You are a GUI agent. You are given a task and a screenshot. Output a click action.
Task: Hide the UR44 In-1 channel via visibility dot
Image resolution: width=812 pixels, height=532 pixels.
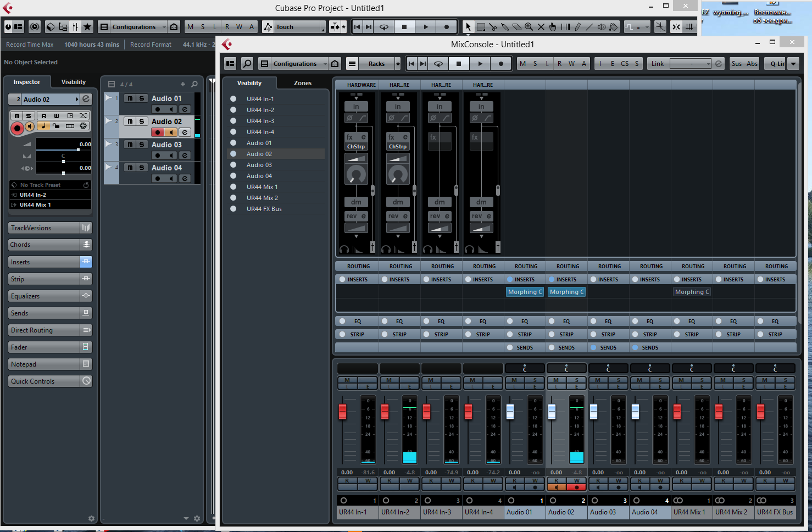(x=233, y=99)
